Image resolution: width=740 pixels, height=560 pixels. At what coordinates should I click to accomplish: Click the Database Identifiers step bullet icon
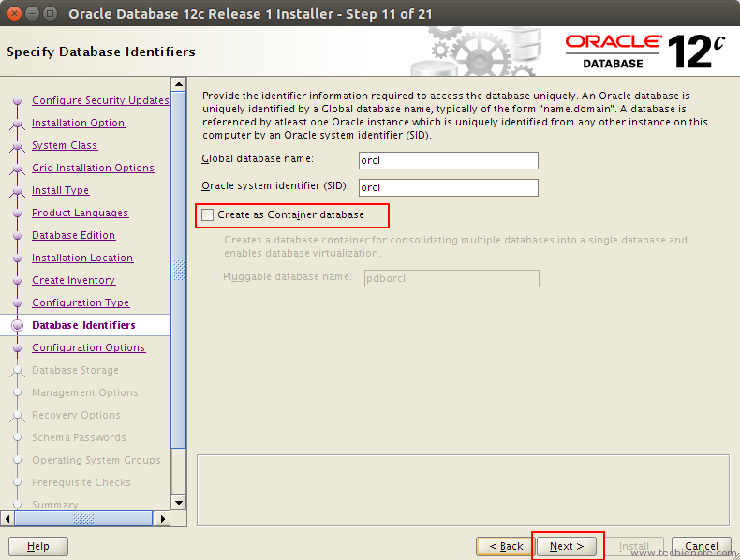(18, 326)
